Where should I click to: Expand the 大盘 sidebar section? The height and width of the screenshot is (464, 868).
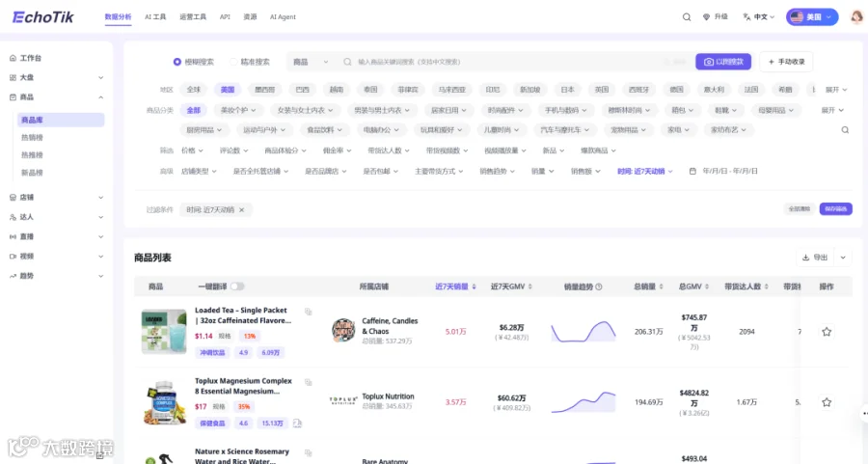click(57, 77)
